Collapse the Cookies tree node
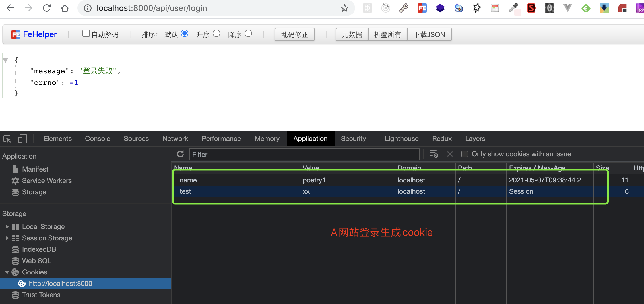Viewport: 644px width, 304px height. (7, 272)
